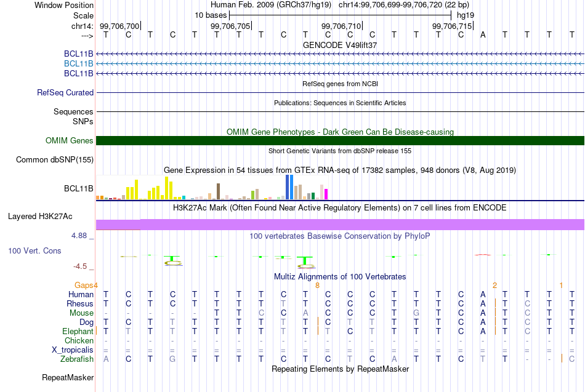585x392 pixels.
Task: Click the magenta bar in GTEx chart
Action: (x=326, y=194)
